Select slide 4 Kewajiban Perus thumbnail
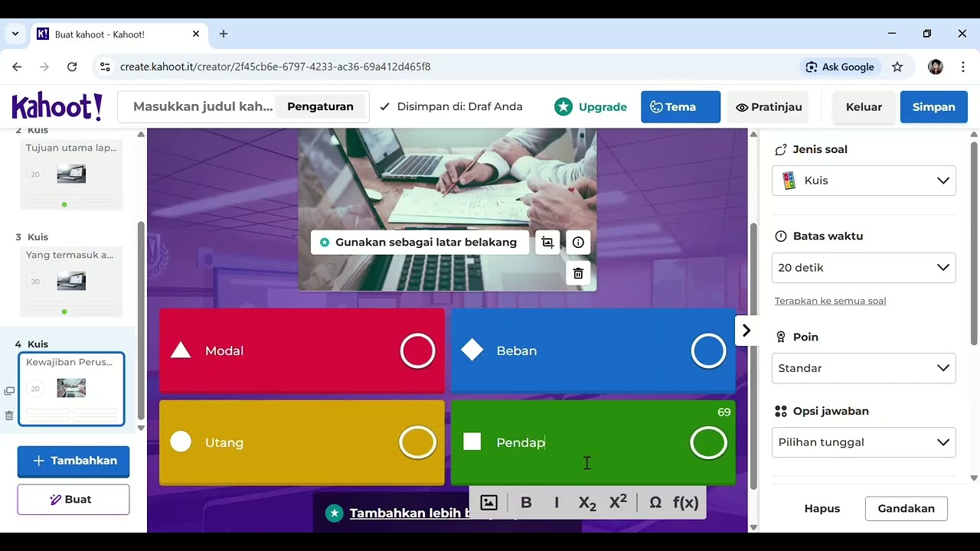This screenshot has height=551, width=980. coord(71,389)
